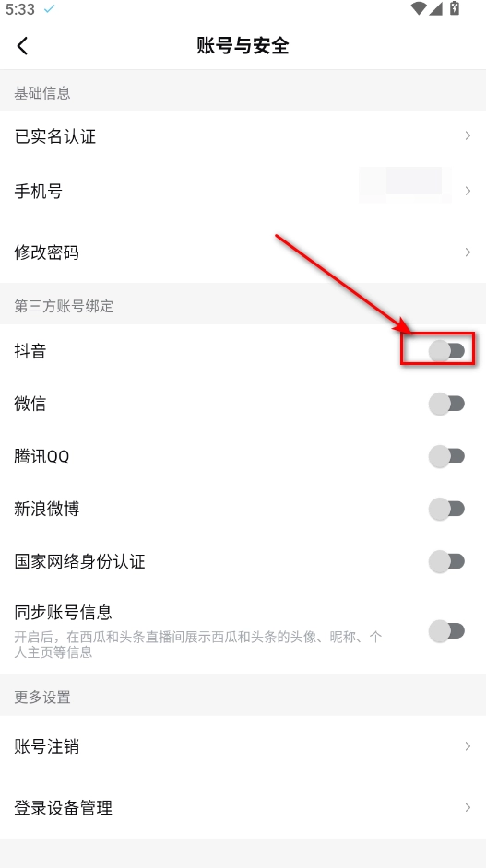Switch on 同步账号信息 toggle
Screen dimensions: 486x868
tap(446, 630)
